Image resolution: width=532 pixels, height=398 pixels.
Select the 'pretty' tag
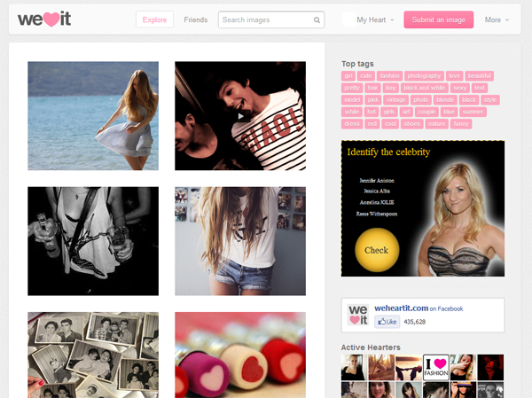(x=352, y=88)
